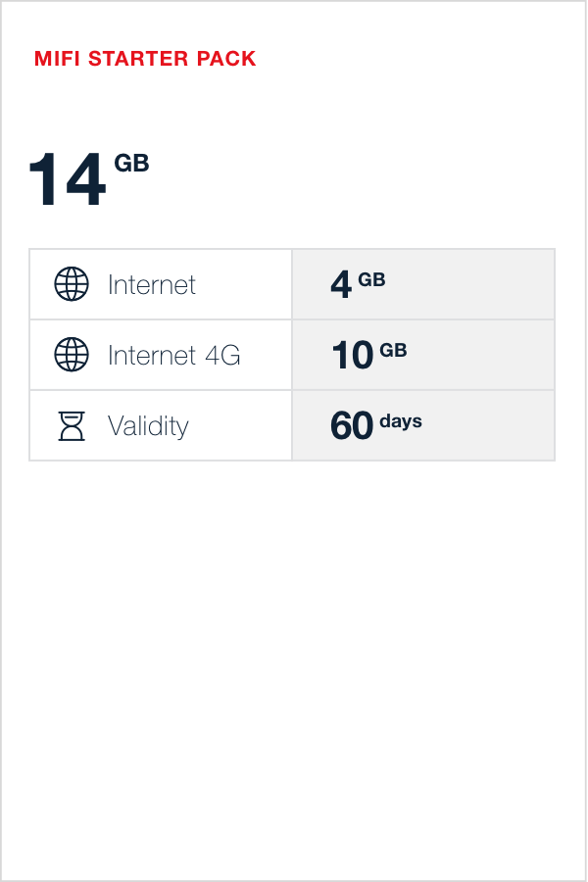Screen dimensions: 588x882
Task: Click the globe icon beside Internet 4G
Action: pos(71,355)
